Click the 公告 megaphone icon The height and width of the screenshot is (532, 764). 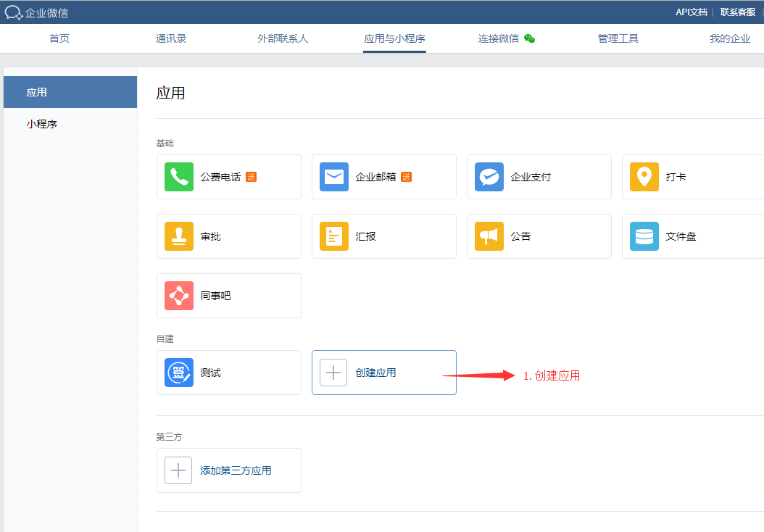coord(489,236)
